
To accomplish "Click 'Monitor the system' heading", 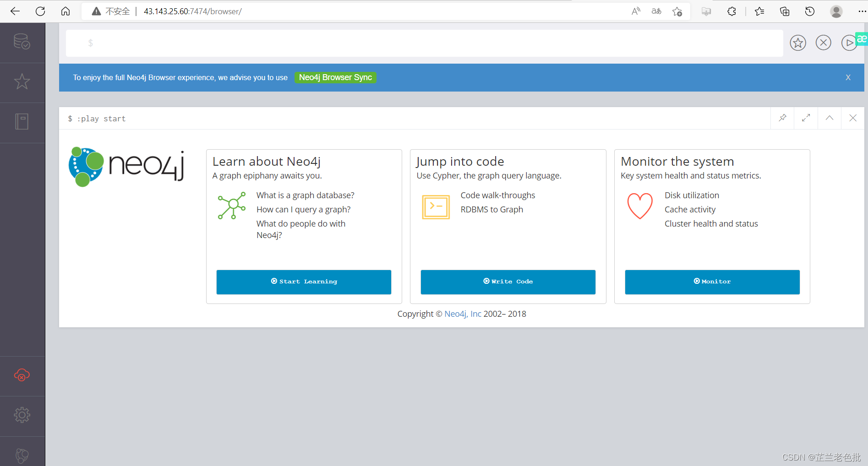I will pos(677,162).
